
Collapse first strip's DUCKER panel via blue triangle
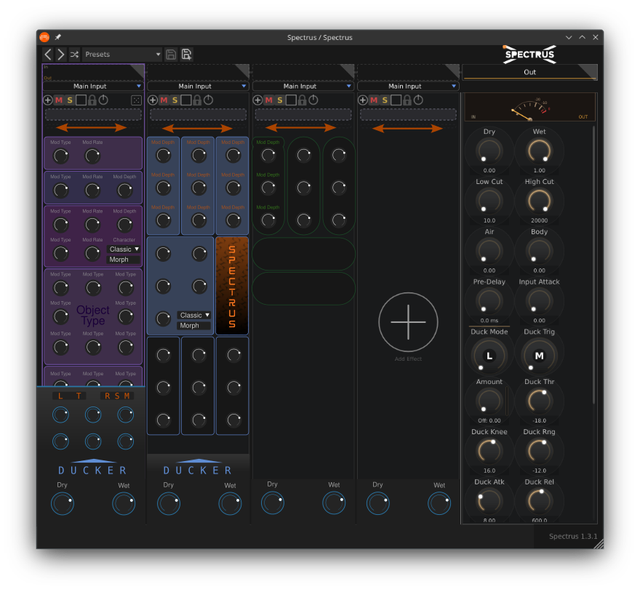click(93, 461)
